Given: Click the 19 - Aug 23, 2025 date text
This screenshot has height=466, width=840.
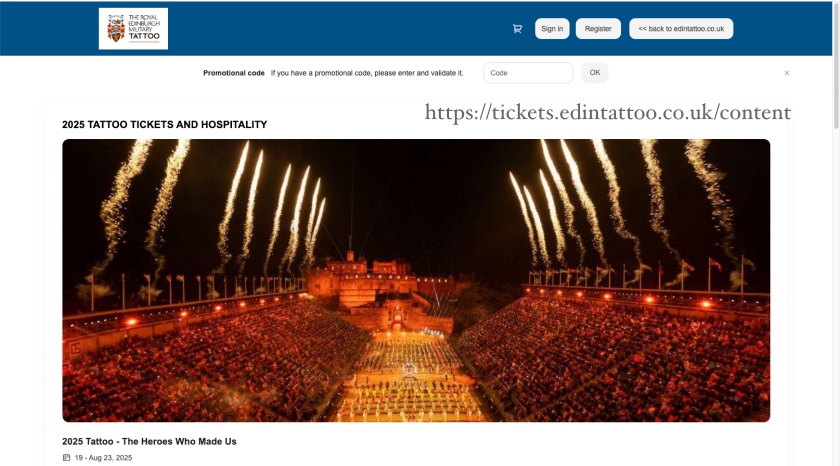Looking at the screenshot, I should (x=103, y=457).
